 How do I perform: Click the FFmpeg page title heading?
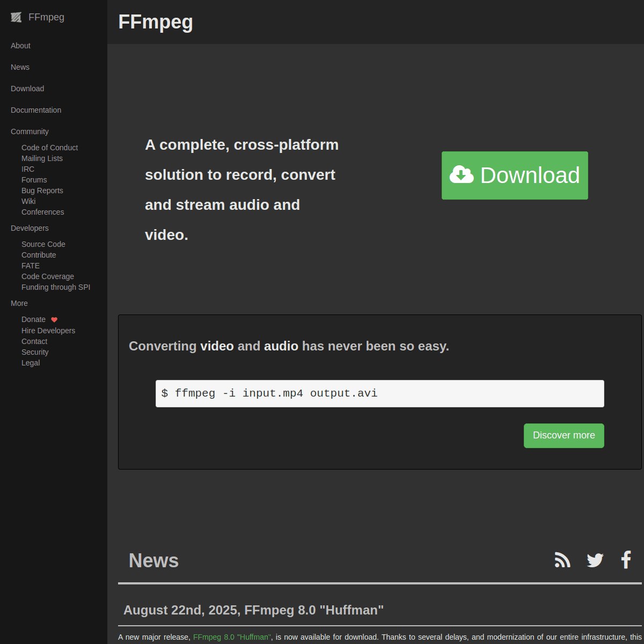(x=156, y=22)
